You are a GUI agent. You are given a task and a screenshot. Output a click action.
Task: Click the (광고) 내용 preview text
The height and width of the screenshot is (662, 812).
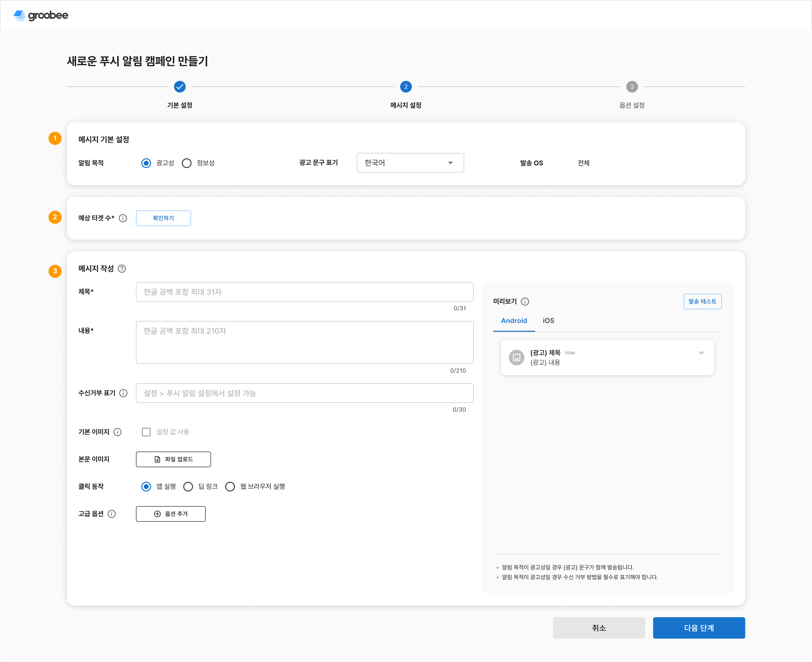point(545,363)
